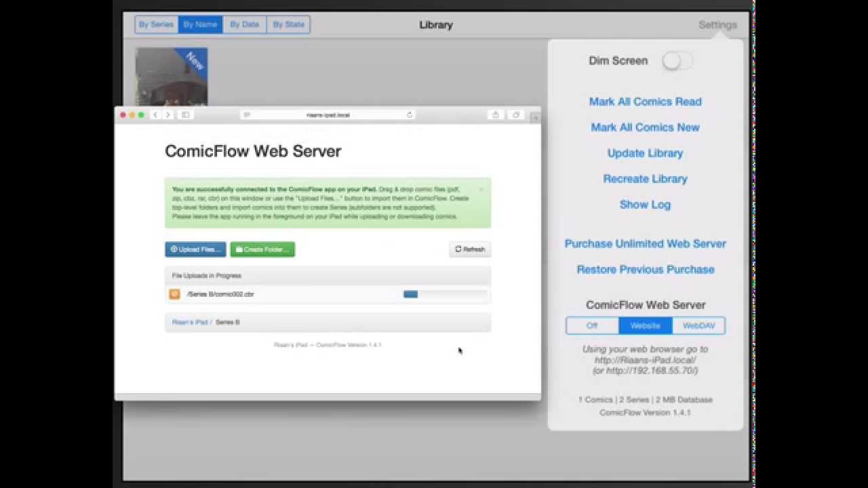The width and height of the screenshot is (868, 488).
Task: Go forward in the Safari browser window
Action: 168,115
